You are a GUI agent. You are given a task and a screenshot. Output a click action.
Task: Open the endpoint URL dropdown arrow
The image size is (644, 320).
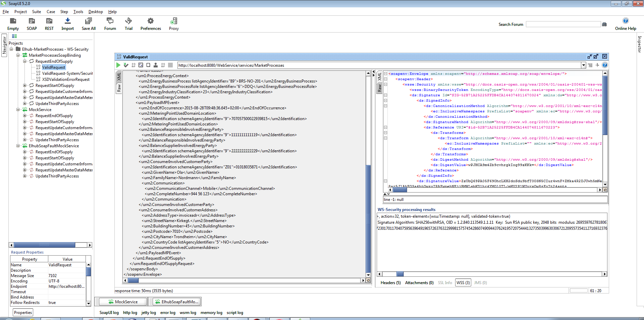click(x=583, y=65)
